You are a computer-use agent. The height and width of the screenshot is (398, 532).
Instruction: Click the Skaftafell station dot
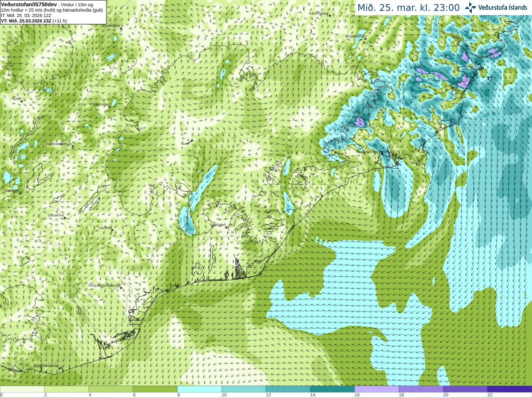(x=226, y=227)
